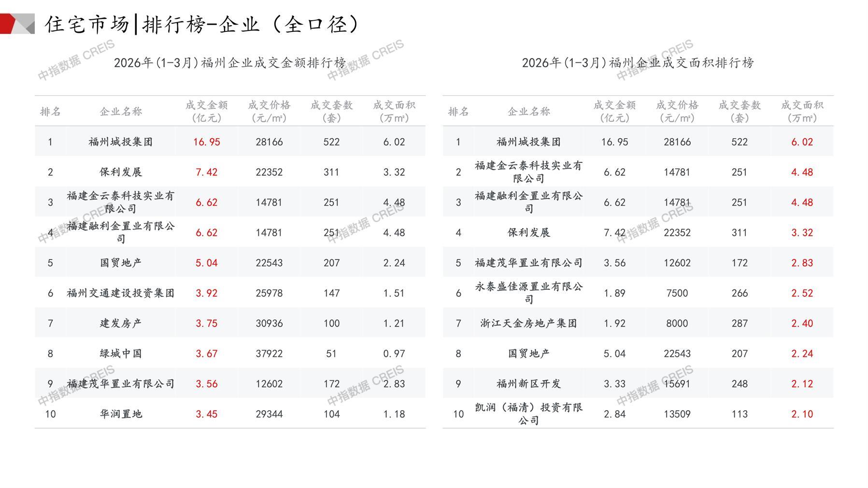Click the 建发房产 row name
This screenshot has width=868, height=488.
pos(121,323)
